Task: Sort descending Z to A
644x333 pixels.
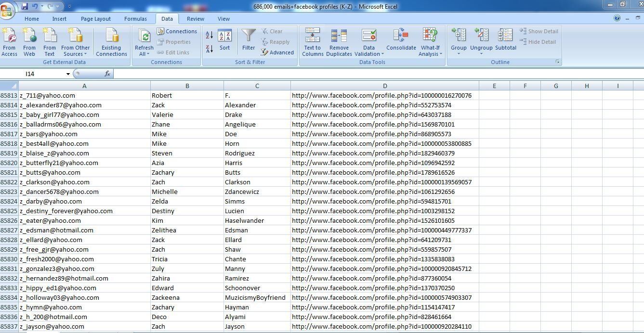Action: pyautogui.click(x=210, y=49)
